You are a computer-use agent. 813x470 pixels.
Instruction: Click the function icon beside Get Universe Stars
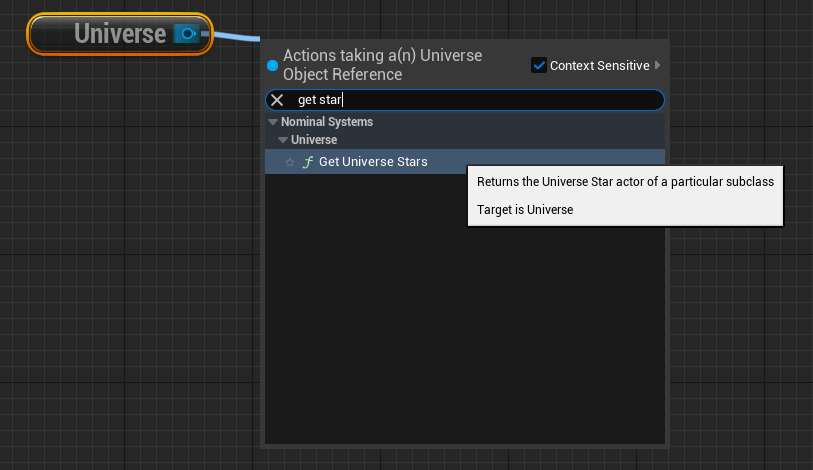308,162
